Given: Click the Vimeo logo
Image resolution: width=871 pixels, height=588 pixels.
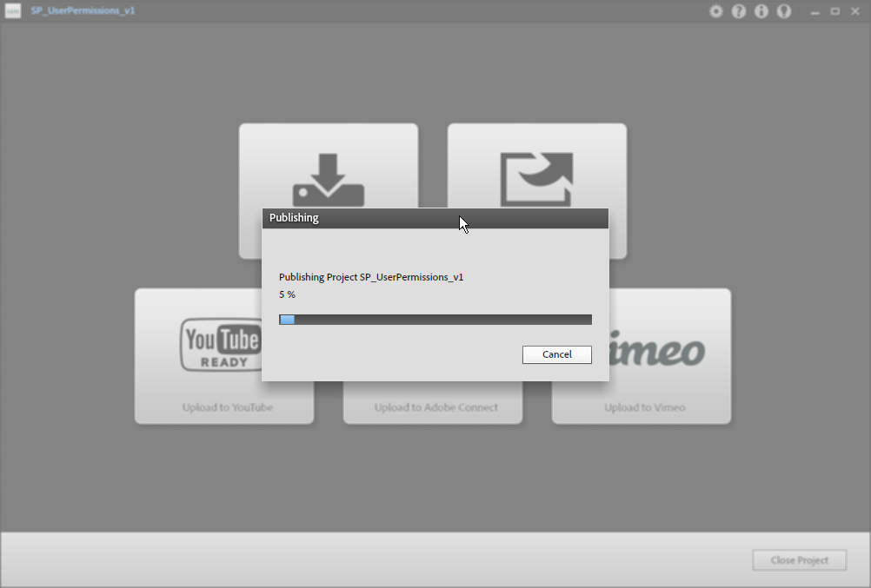Looking at the screenshot, I should point(657,350).
